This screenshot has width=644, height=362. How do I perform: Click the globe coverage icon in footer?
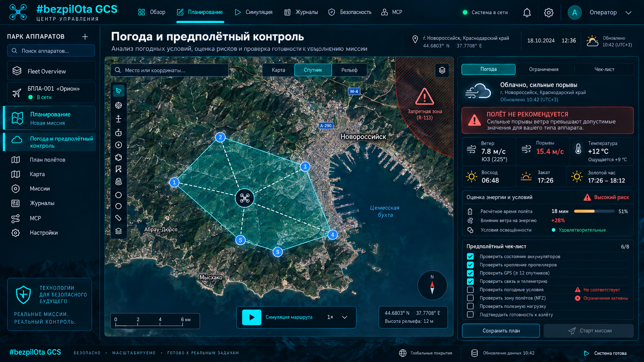click(x=402, y=353)
